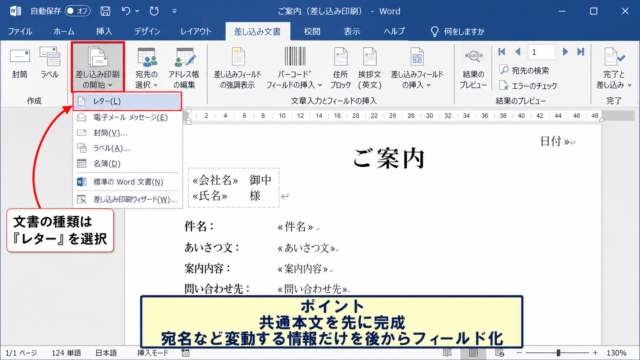Open Select Recipients (宛先の選択) dropdown
This screenshot has width=640, height=360.
pos(147,68)
